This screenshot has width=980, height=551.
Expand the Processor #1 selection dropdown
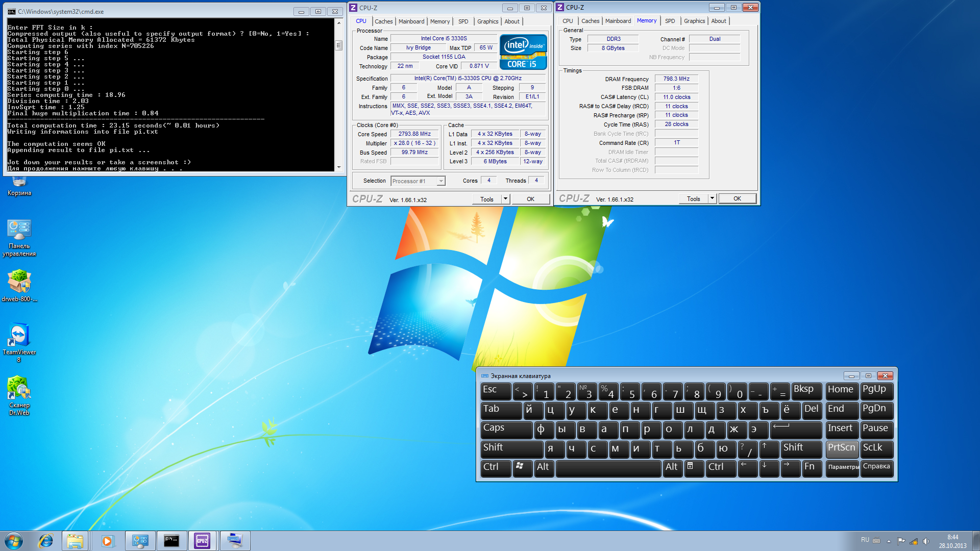pyautogui.click(x=441, y=181)
